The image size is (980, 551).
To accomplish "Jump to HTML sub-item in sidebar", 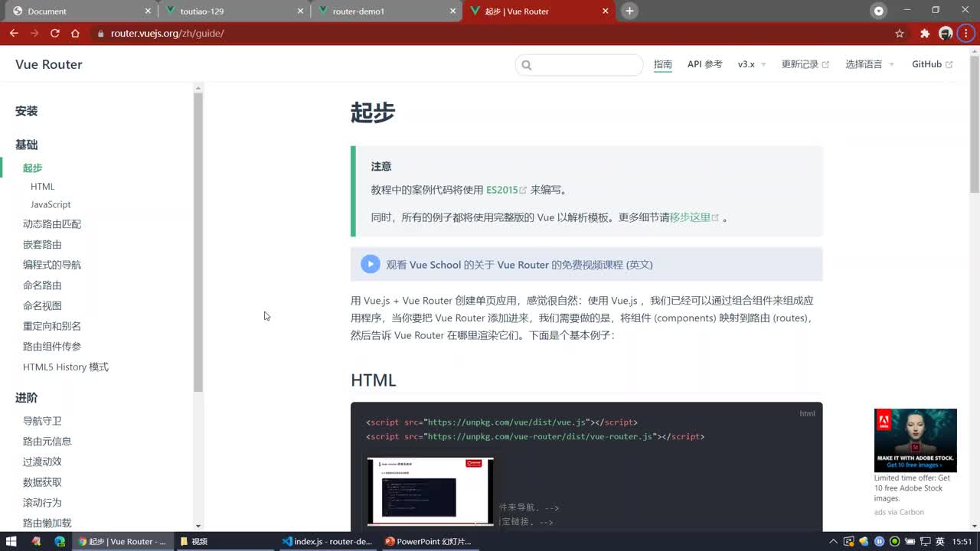I will [42, 186].
